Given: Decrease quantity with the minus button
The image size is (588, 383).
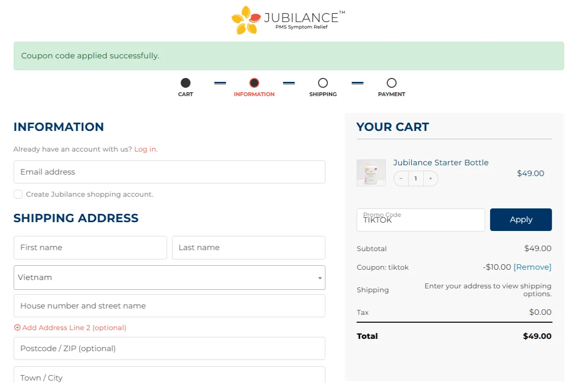Looking at the screenshot, I should coord(401,179).
